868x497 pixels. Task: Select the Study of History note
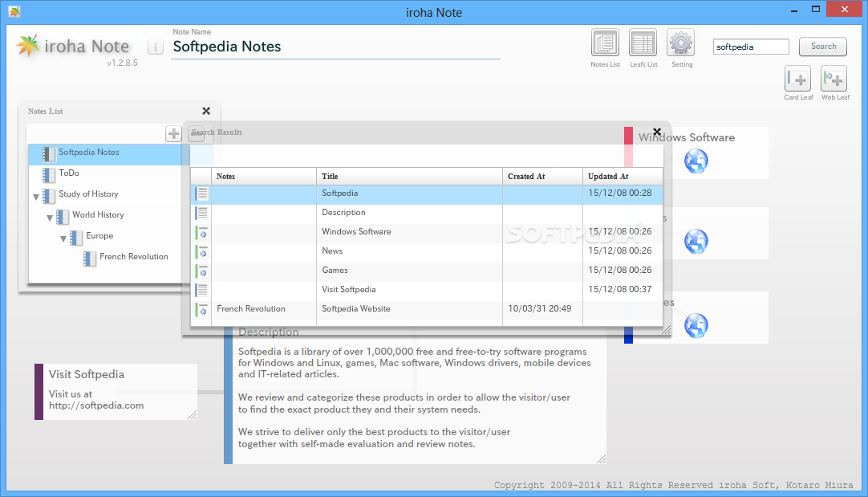pos(88,194)
